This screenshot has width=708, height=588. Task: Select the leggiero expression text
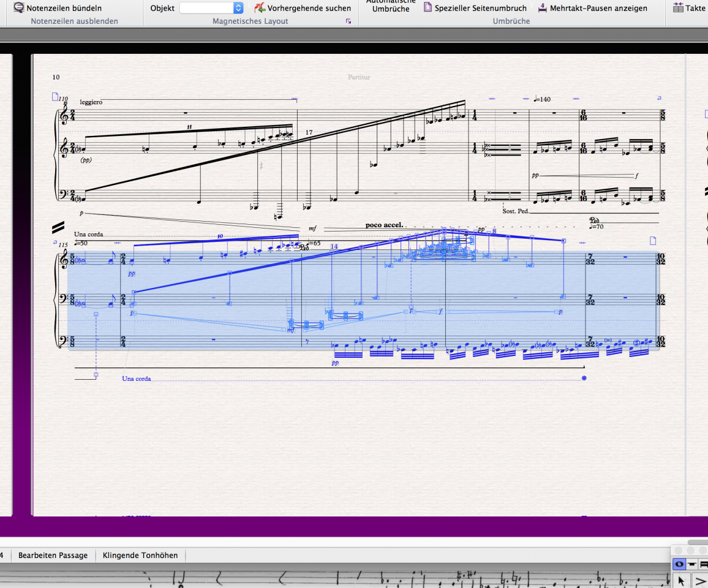click(x=91, y=102)
